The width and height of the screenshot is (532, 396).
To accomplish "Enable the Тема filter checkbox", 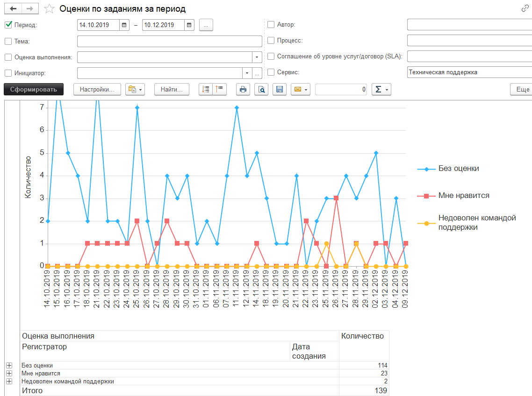I will point(8,41).
